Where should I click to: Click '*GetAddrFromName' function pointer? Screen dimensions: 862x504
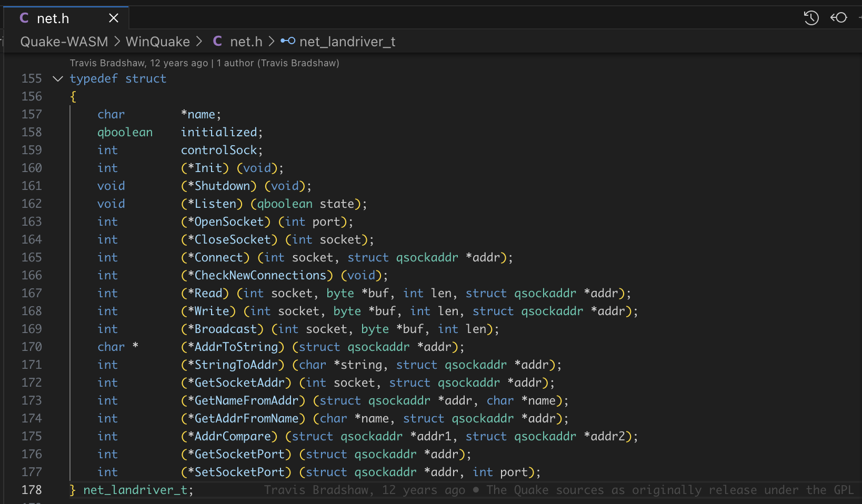[243, 419]
